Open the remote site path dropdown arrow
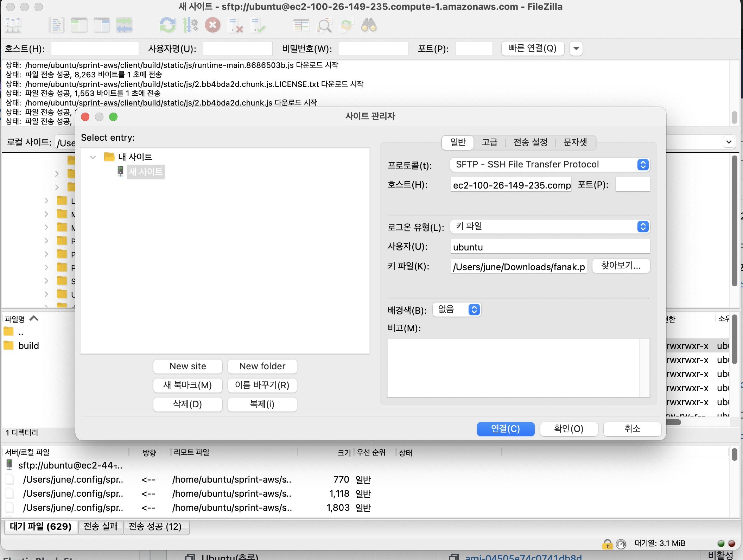Screen dimensions: 743x560 click(x=729, y=142)
